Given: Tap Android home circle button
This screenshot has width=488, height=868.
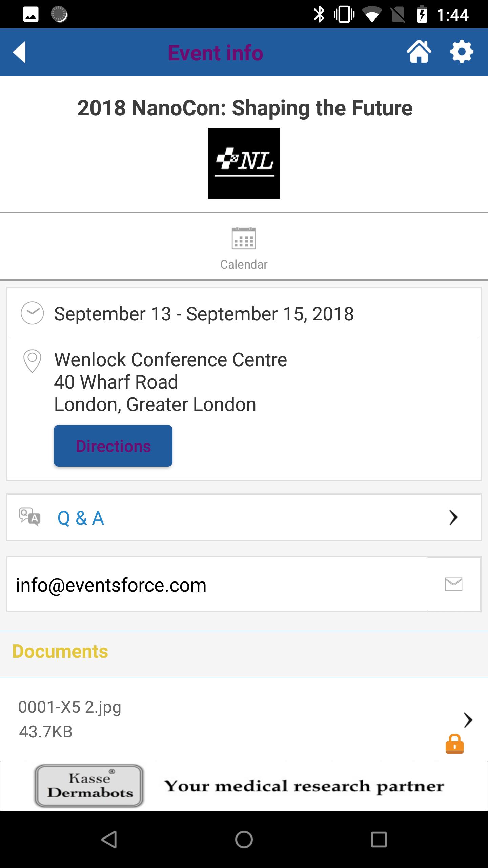Looking at the screenshot, I should click(x=244, y=840).
